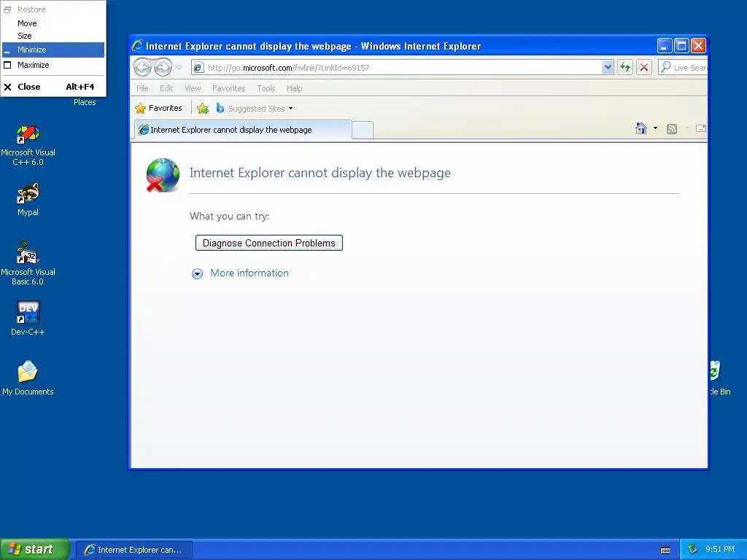Click the Read Mail icon in command bar
The height and width of the screenshot is (560, 747).
701,128
